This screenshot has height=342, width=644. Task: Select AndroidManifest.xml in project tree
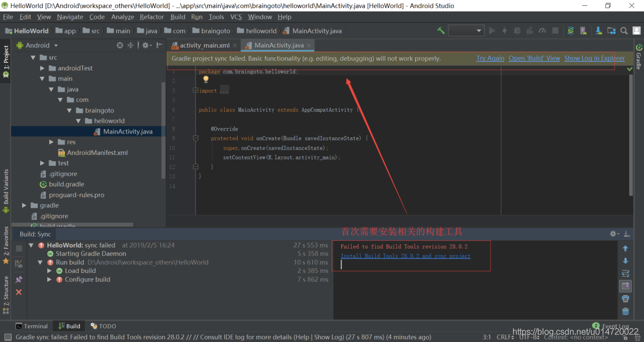(92, 153)
